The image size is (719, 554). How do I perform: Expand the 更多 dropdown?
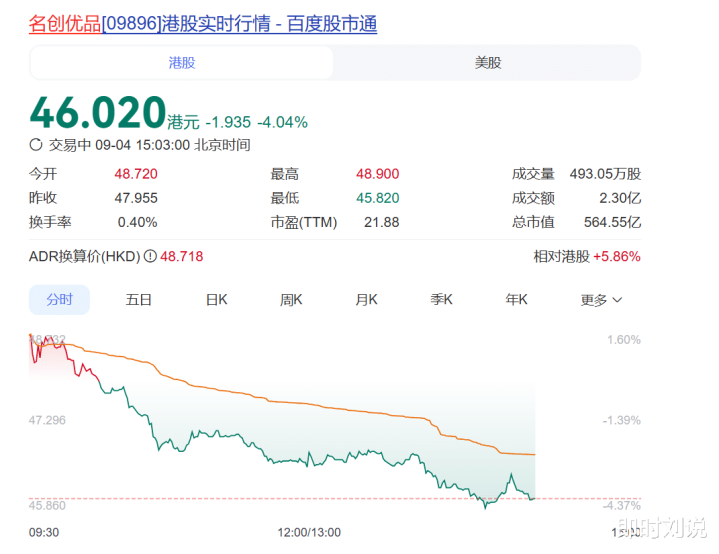click(x=601, y=300)
